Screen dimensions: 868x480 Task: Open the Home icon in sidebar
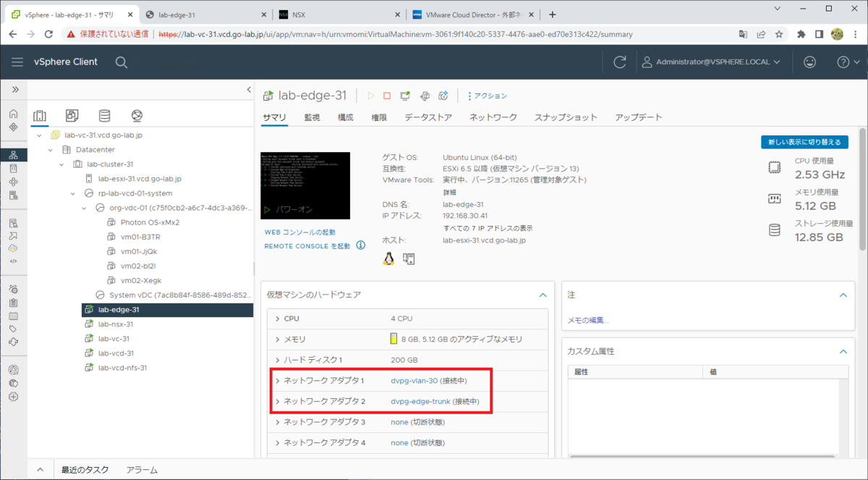(13, 114)
